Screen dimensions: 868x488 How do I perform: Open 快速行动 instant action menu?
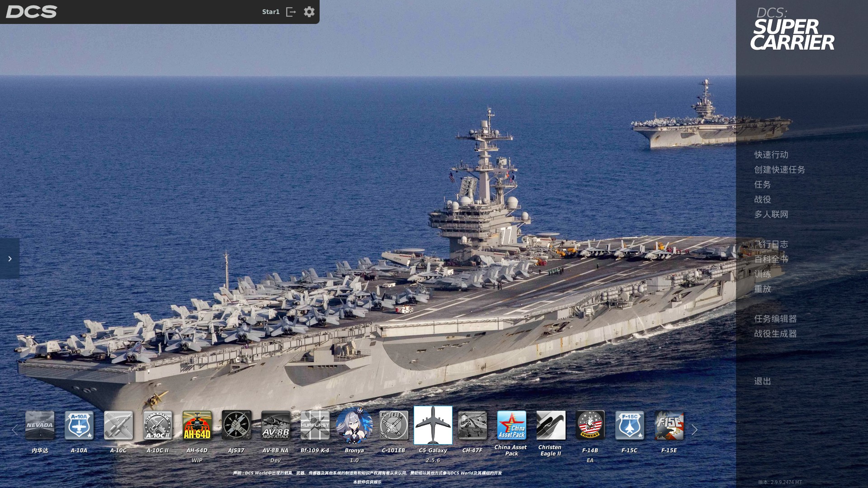771,155
